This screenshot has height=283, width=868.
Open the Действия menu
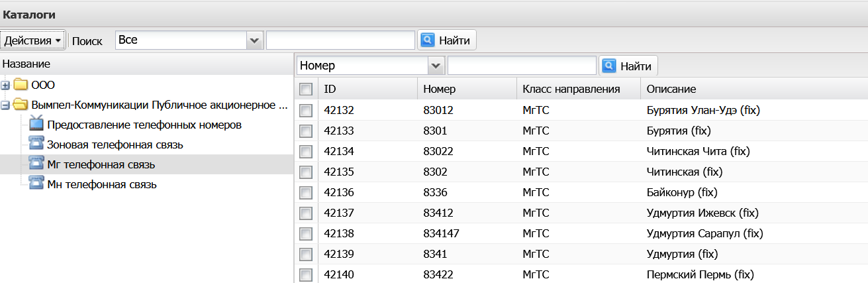[x=32, y=40]
